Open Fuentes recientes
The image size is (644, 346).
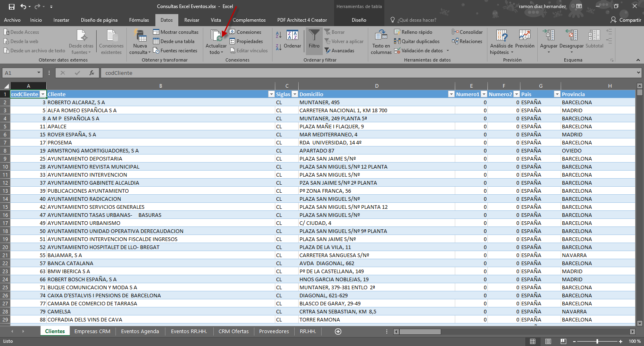pyautogui.click(x=175, y=51)
